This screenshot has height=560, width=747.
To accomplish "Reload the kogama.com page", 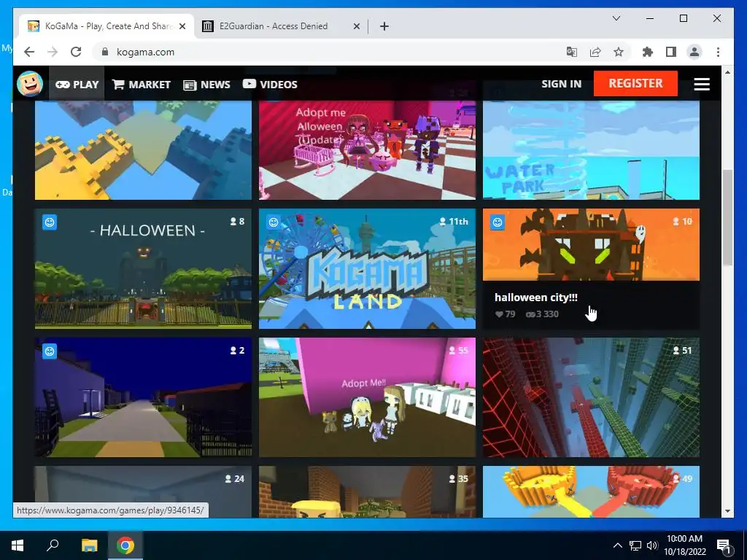I will coord(76,52).
